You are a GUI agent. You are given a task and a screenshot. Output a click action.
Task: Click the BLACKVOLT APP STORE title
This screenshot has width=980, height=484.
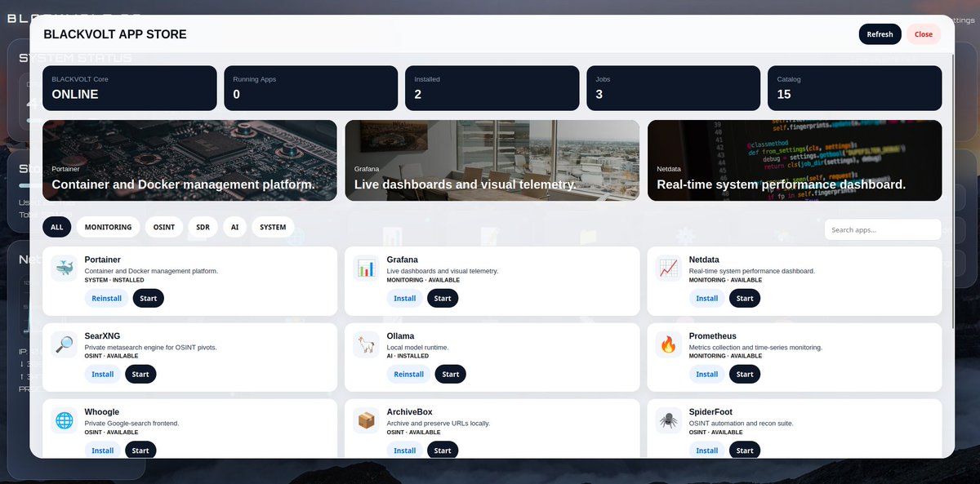click(x=115, y=34)
